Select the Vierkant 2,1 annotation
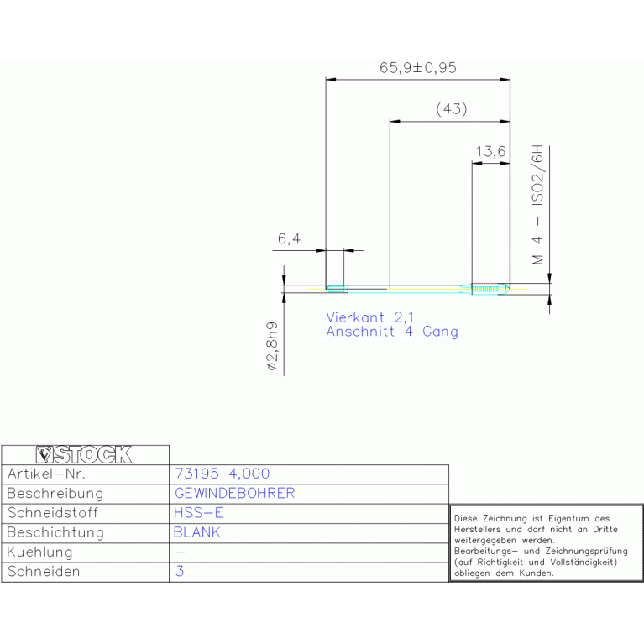Viewport: 644px width, 644px height. [369, 317]
